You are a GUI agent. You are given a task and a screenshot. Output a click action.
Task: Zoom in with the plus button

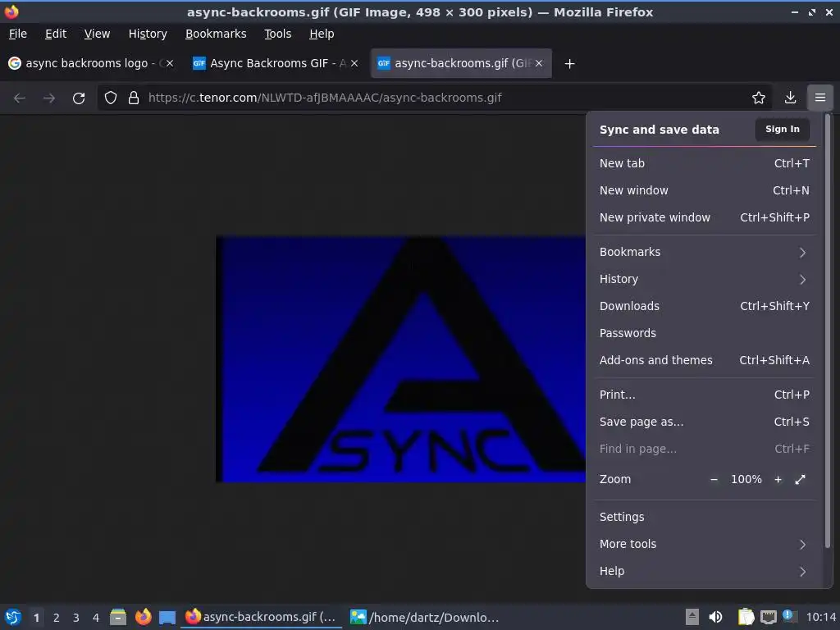[778, 479]
